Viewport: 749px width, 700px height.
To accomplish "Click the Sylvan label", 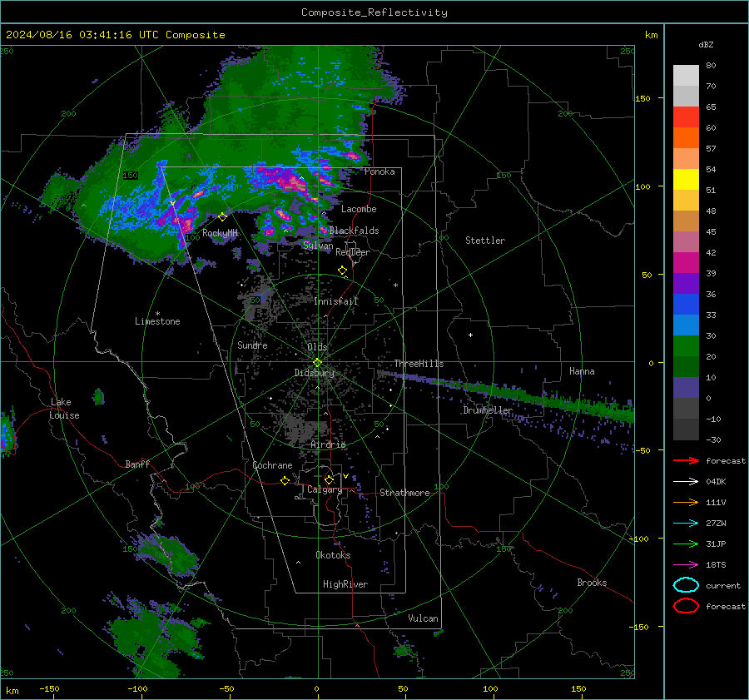I will click(318, 246).
